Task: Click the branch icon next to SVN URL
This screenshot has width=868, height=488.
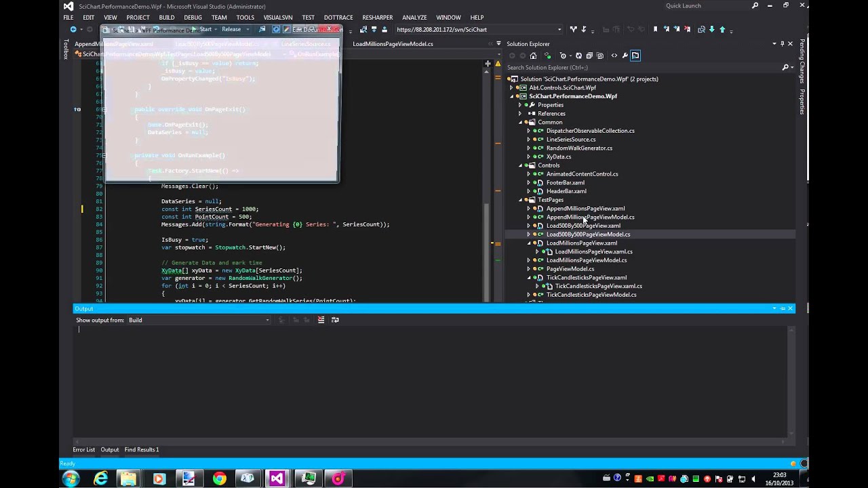Action: click(573, 29)
